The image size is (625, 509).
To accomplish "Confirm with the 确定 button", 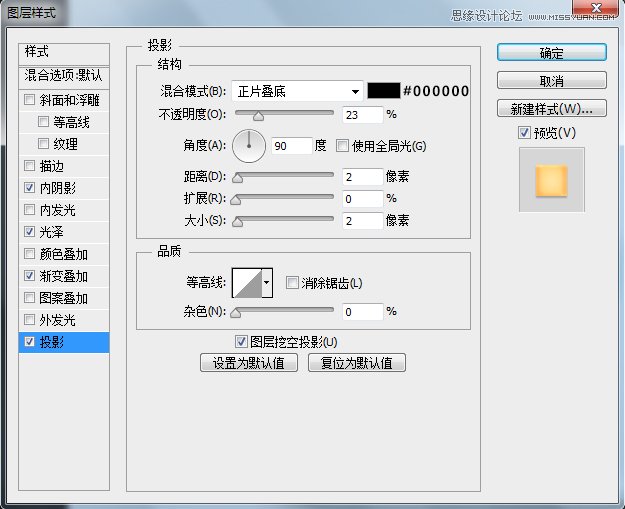I will [552, 53].
